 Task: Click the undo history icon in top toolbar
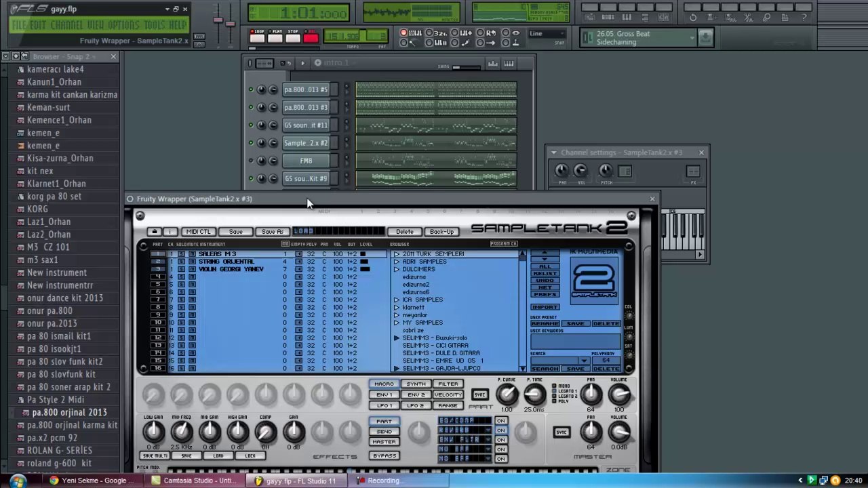(694, 18)
